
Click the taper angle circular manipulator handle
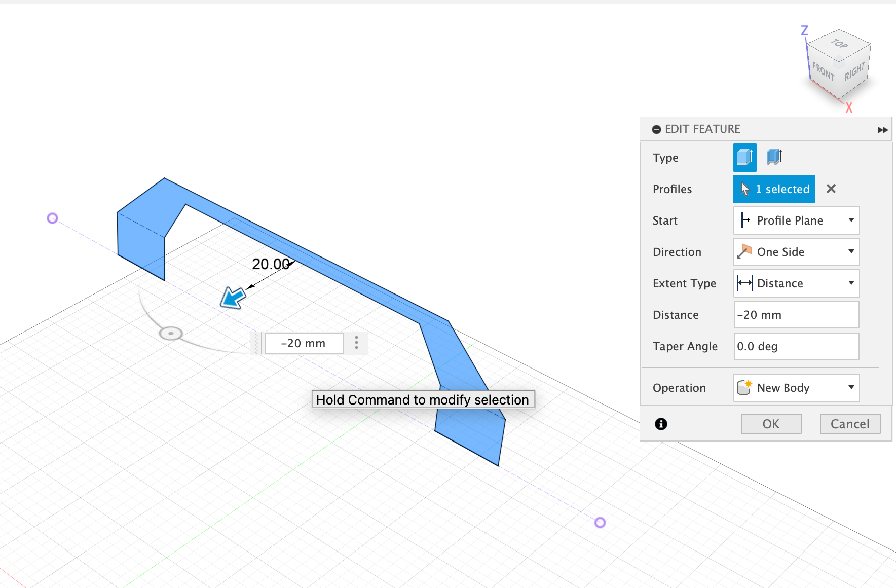(171, 334)
